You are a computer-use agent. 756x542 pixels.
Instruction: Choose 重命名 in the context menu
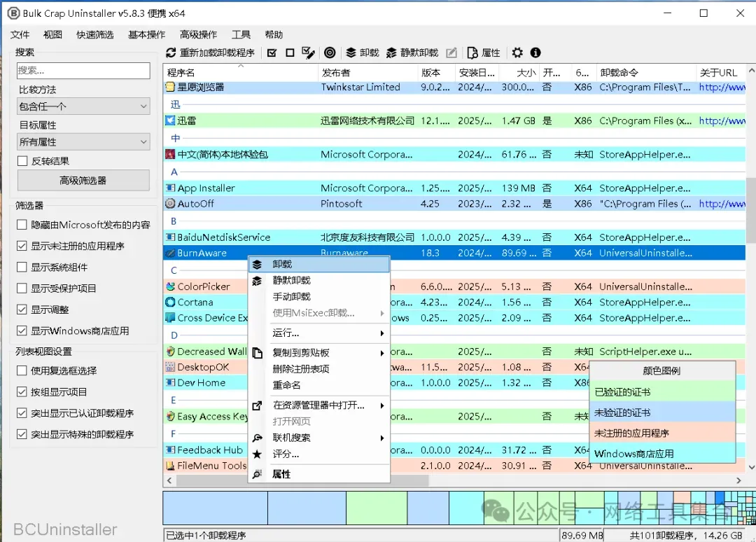click(x=318, y=385)
